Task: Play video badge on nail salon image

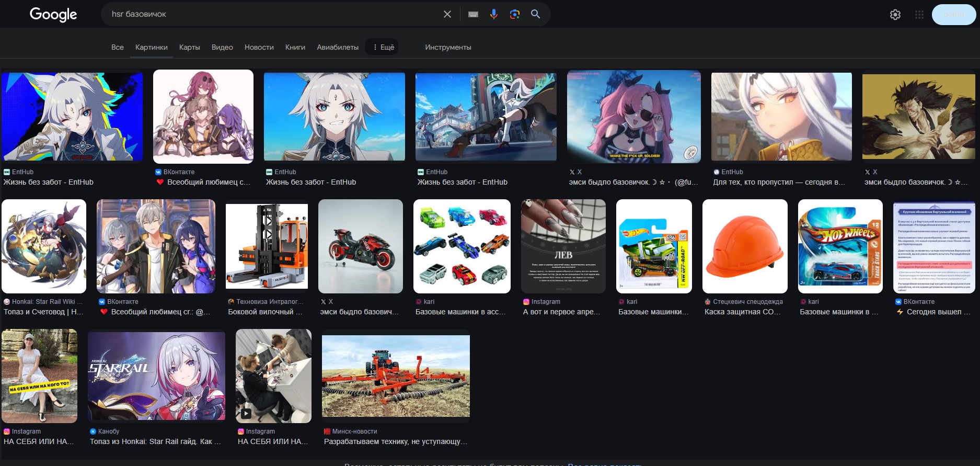Action: pyautogui.click(x=246, y=413)
